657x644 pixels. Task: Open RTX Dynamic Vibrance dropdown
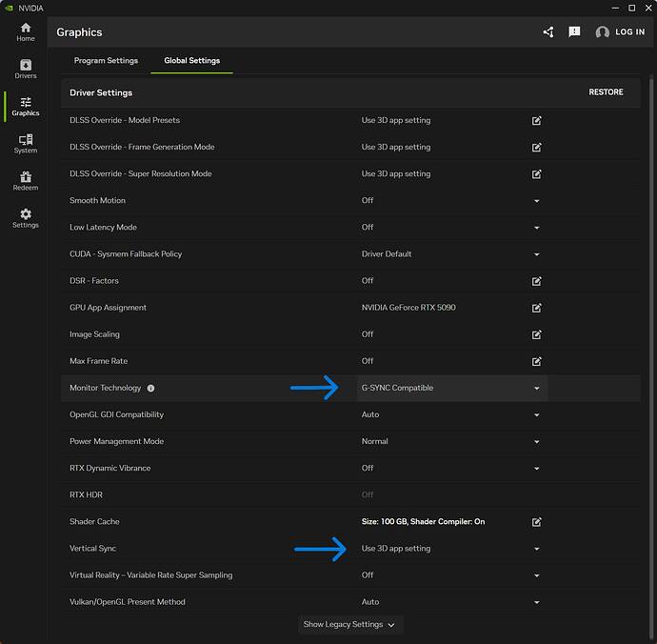536,469
